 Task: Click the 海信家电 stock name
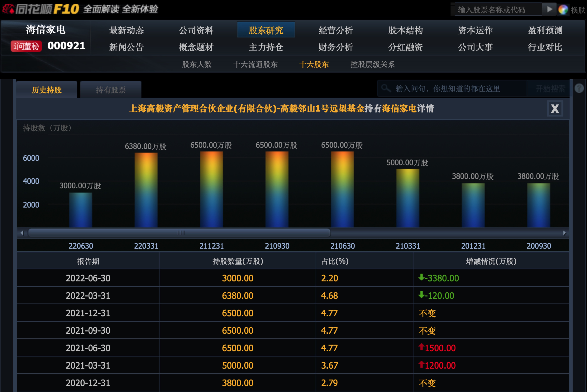pos(46,29)
